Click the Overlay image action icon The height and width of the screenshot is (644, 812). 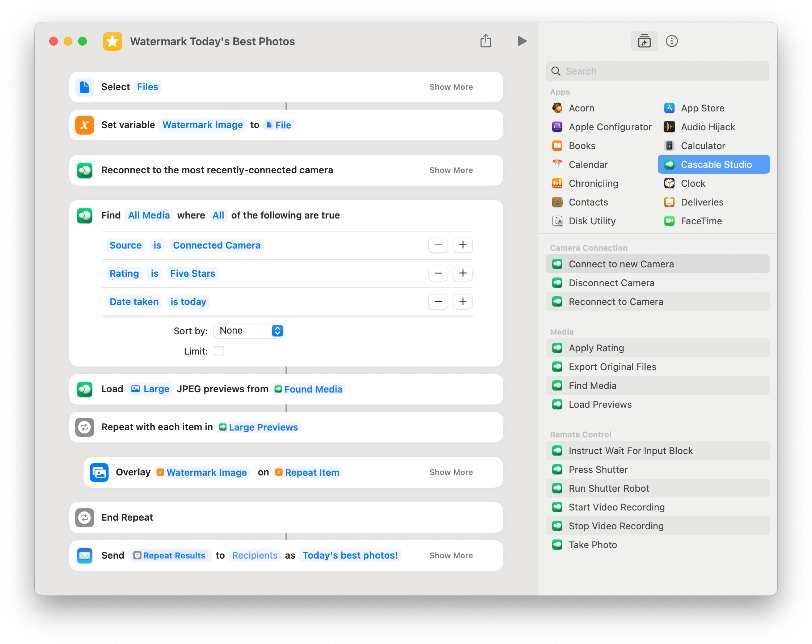99,472
